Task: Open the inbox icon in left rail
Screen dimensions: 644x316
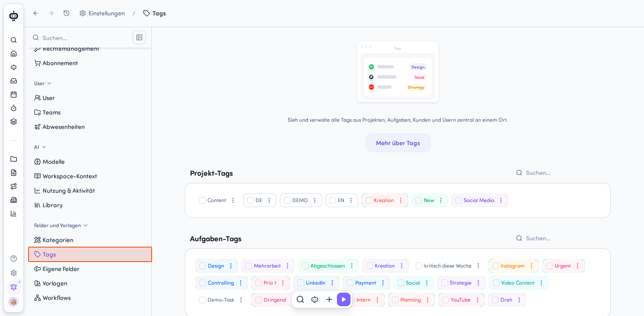Action: [14, 81]
